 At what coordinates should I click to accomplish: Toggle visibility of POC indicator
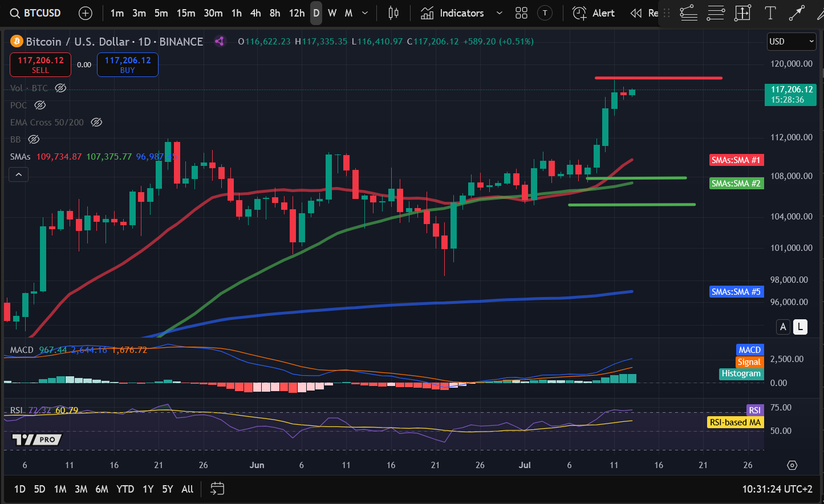click(39, 105)
